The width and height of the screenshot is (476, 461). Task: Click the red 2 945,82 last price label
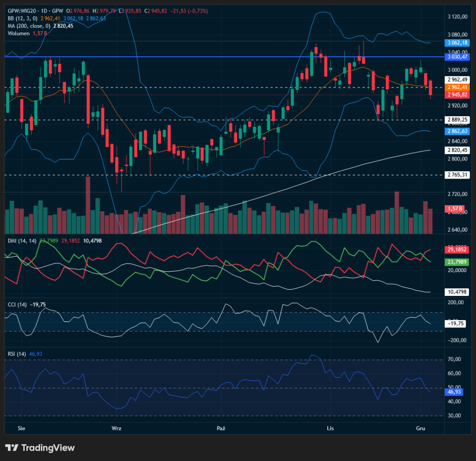tap(457, 94)
